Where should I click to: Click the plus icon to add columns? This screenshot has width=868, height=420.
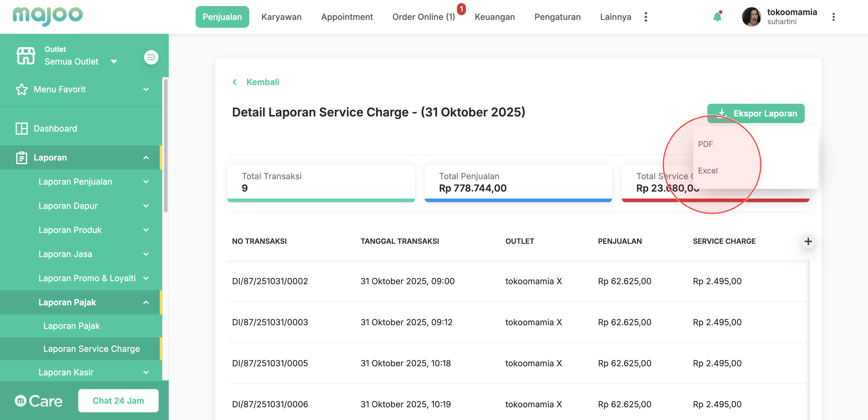(808, 241)
